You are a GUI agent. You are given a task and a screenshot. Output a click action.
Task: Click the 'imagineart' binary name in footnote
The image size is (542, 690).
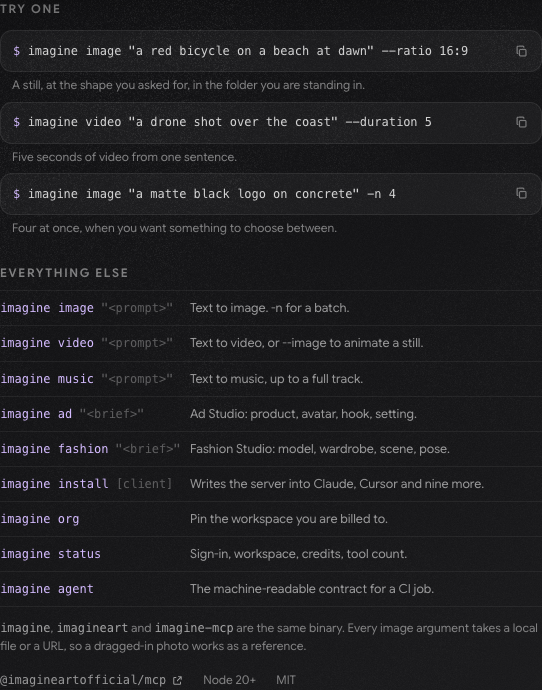point(92,628)
